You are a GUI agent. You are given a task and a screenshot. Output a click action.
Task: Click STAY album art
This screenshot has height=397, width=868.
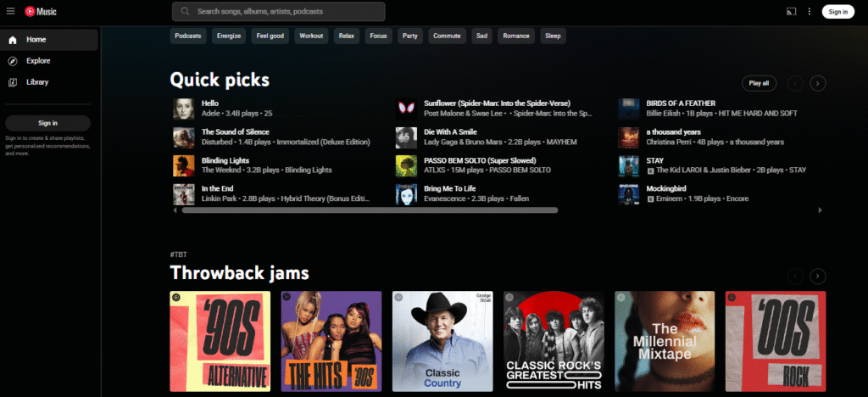pyautogui.click(x=629, y=165)
